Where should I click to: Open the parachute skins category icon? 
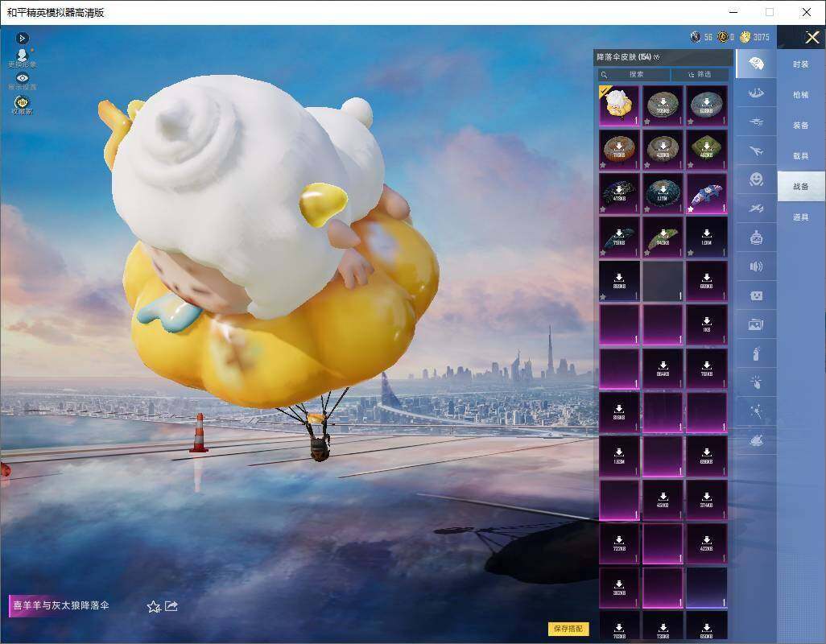click(x=756, y=64)
